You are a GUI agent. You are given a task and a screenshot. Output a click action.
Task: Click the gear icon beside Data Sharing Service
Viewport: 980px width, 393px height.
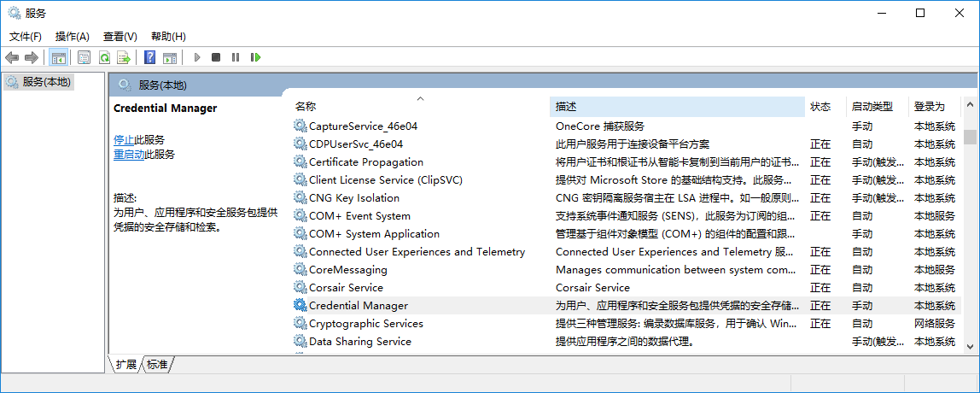click(300, 341)
